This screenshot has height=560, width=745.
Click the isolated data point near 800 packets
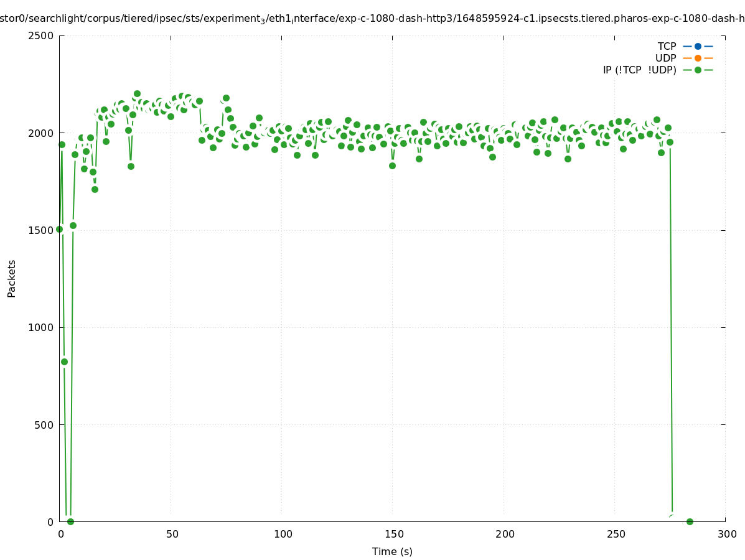64,362
